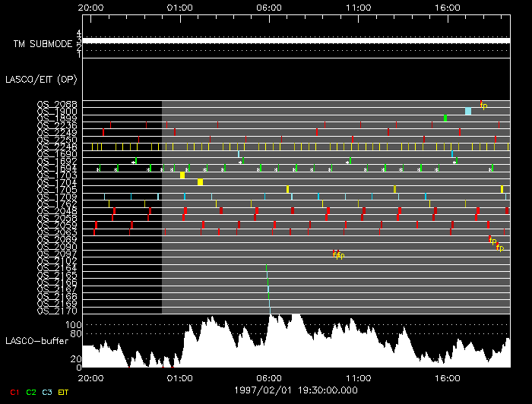Select the yellow block on the OS_1704 row
The width and height of the screenshot is (532, 404).
(x=200, y=182)
